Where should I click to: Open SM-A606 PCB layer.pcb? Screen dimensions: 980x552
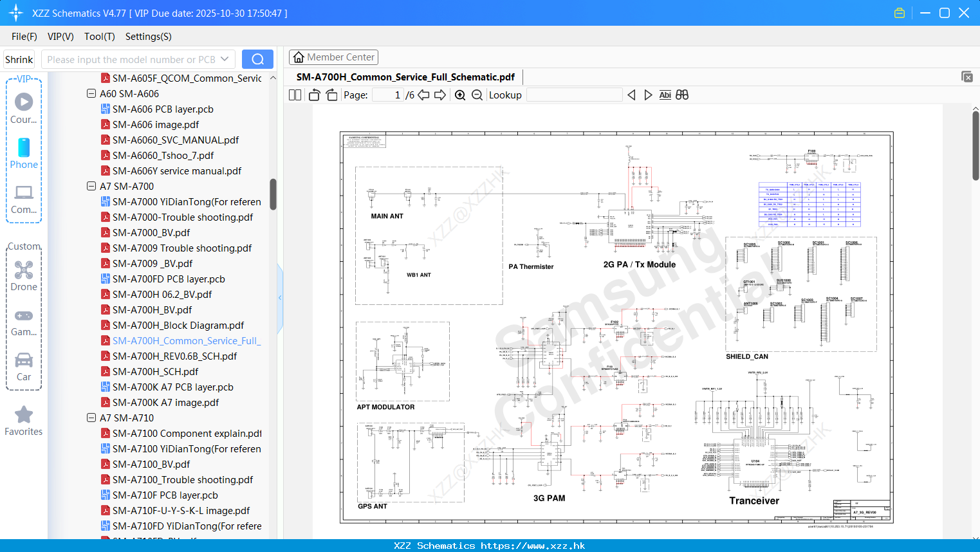[163, 109]
